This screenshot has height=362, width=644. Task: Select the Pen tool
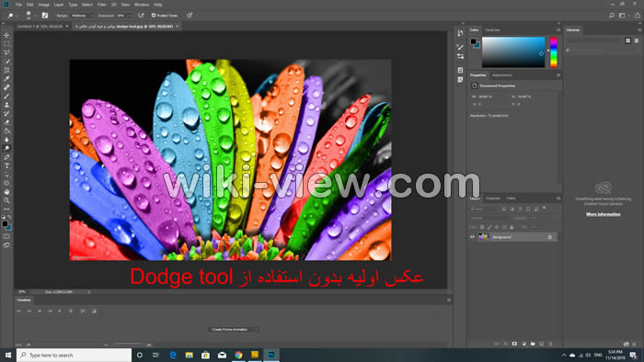coord(6,157)
